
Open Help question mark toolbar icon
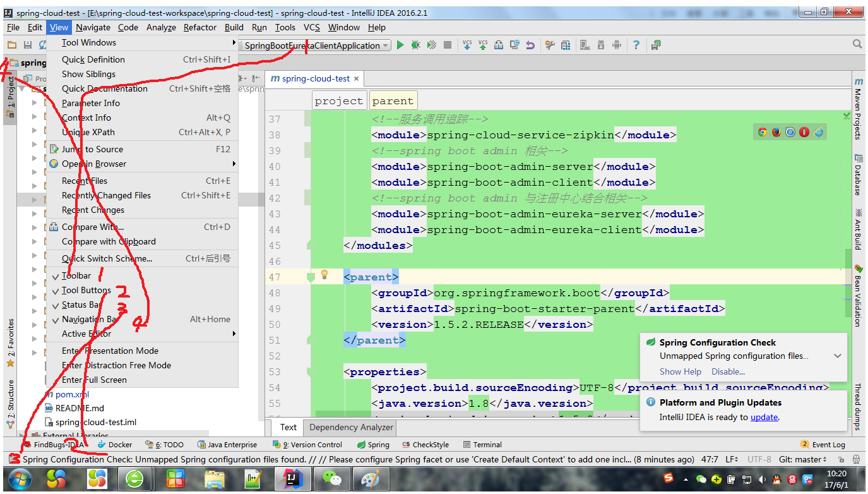pyautogui.click(x=636, y=45)
